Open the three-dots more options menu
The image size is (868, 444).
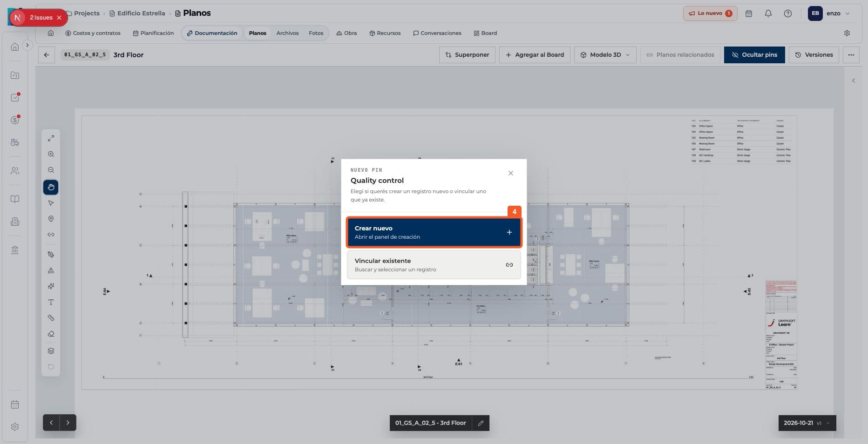pos(851,55)
